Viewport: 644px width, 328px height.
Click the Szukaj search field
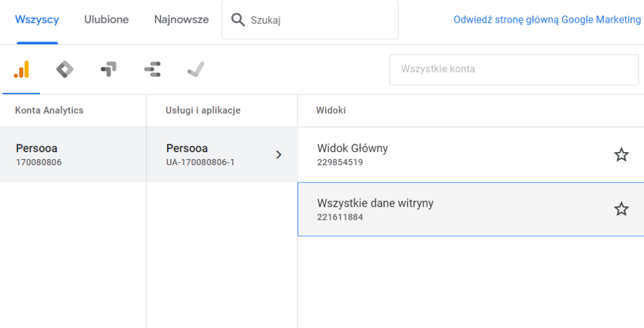tap(310, 19)
